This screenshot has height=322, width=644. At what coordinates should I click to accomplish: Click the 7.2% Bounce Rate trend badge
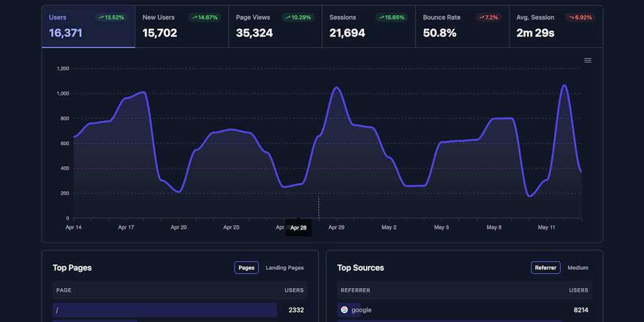[487, 18]
